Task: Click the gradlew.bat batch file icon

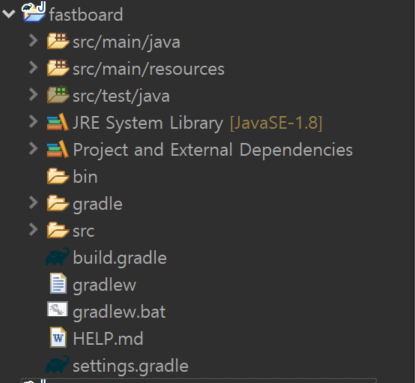Action: [x=58, y=310]
